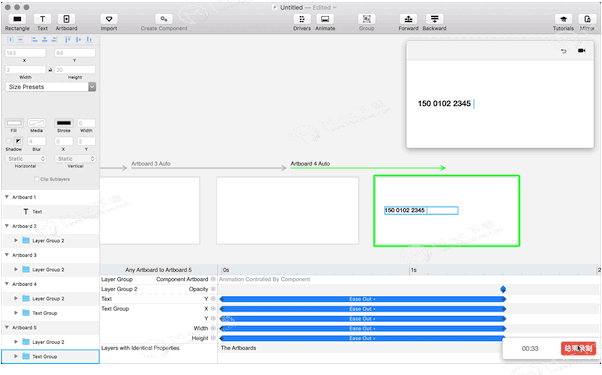Select the Text tool in toolbar
The width and height of the screenshot is (602, 375).
coord(42,19)
